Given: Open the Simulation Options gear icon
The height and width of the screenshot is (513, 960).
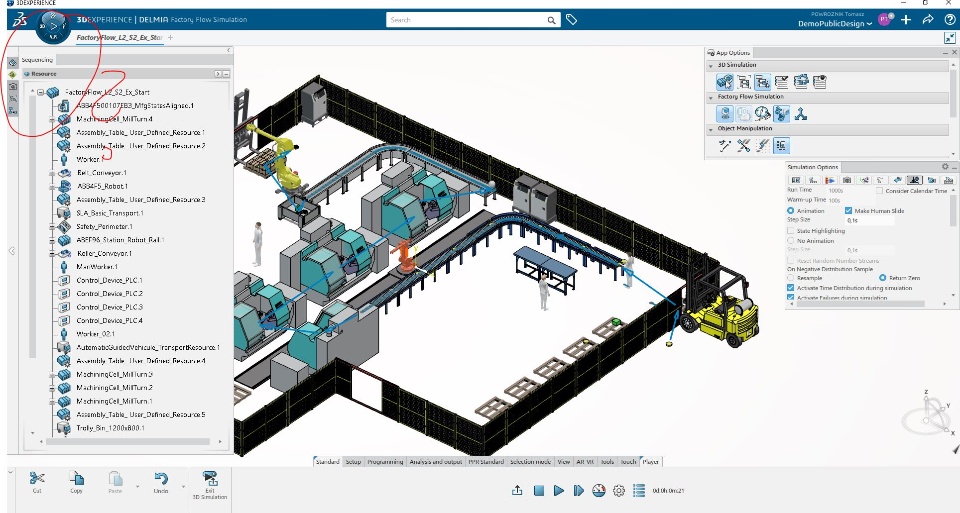Looking at the screenshot, I should (x=945, y=167).
